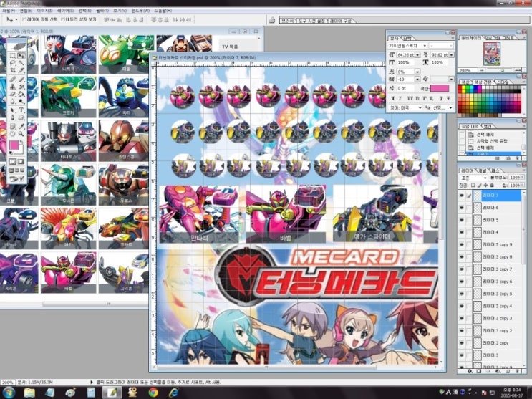The width and height of the screenshot is (532, 399).
Task: Open the layer opacity 100% dropdown
Action: click(x=522, y=177)
